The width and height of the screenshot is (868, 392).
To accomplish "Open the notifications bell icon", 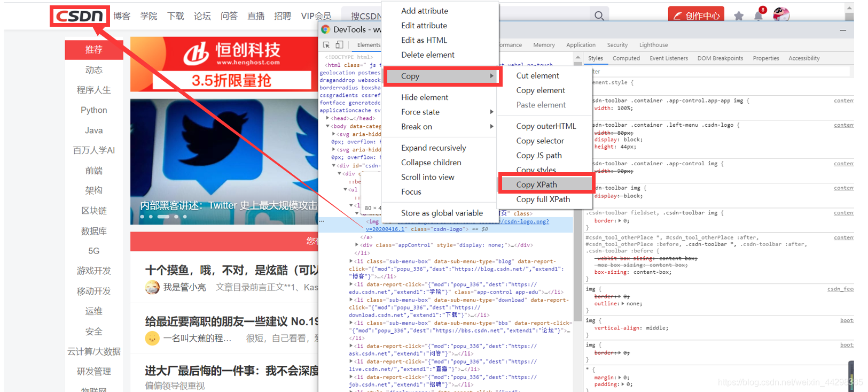I will pos(758,16).
